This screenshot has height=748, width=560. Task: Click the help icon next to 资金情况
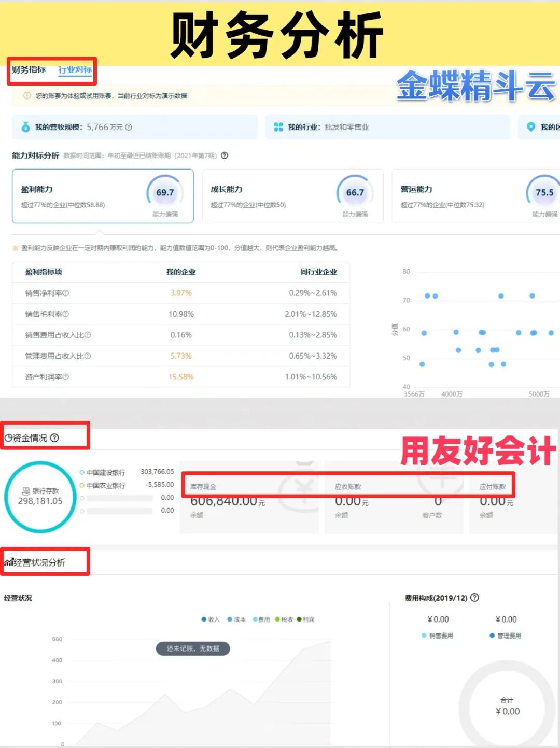(54, 438)
